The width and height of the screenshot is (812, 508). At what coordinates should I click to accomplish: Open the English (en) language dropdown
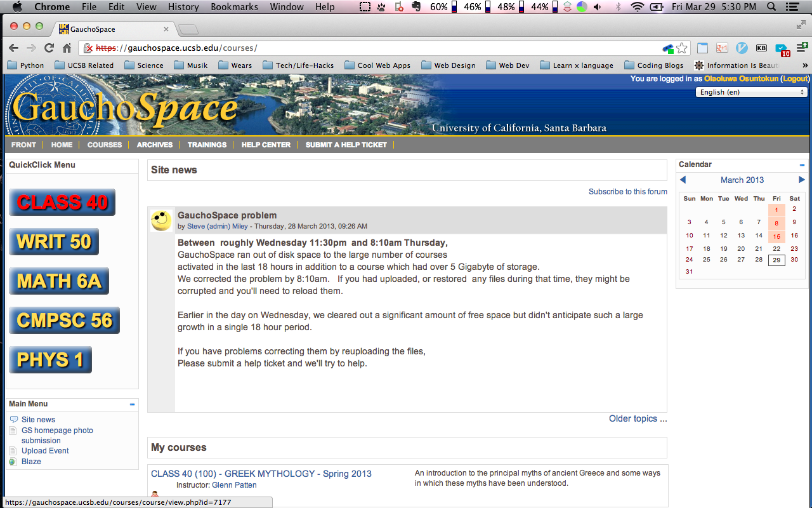coord(751,92)
